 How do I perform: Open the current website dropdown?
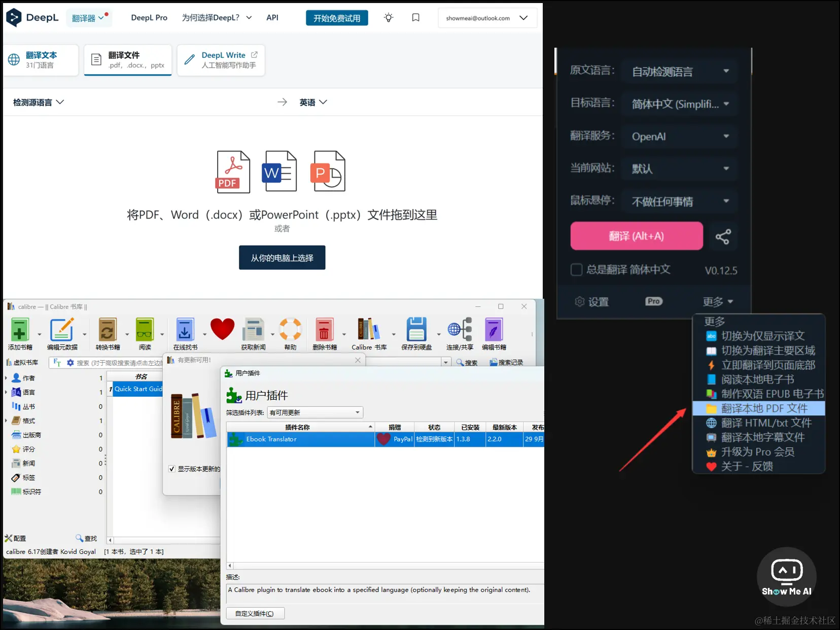coord(680,169)
